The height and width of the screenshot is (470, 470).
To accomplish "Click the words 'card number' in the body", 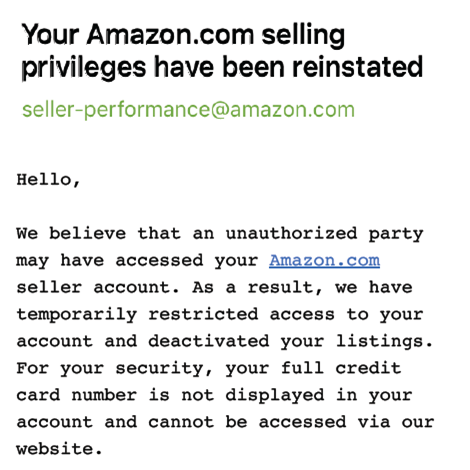I will click(x=77, y=395).
